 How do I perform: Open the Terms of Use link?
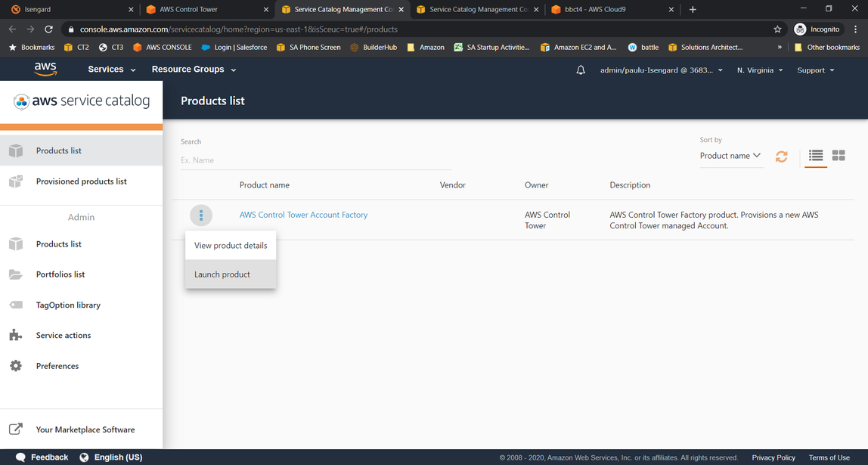pos(829,457)
